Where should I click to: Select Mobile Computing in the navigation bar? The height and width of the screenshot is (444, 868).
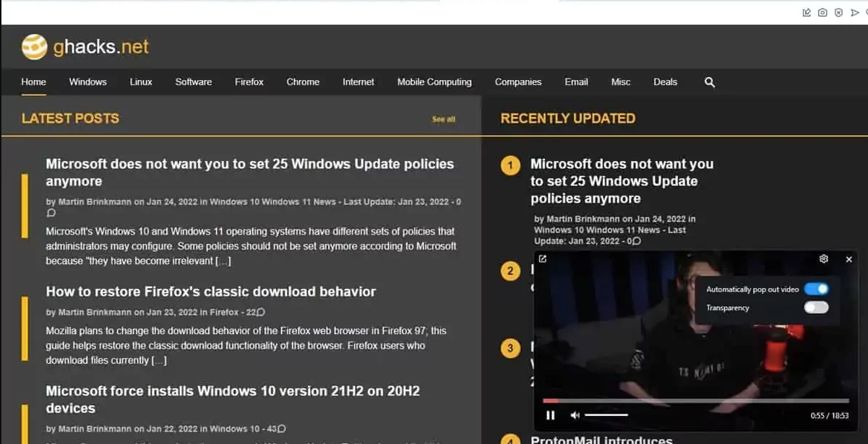(434, 82)
